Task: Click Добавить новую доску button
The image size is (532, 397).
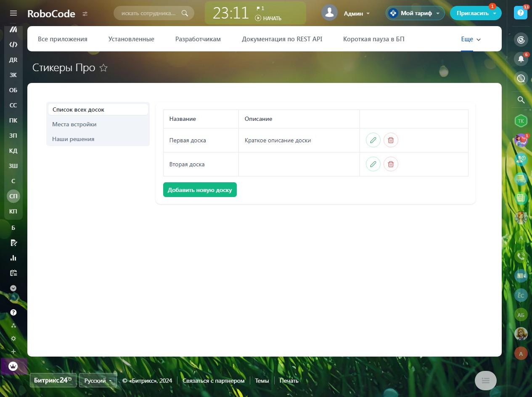Action: 200,190
